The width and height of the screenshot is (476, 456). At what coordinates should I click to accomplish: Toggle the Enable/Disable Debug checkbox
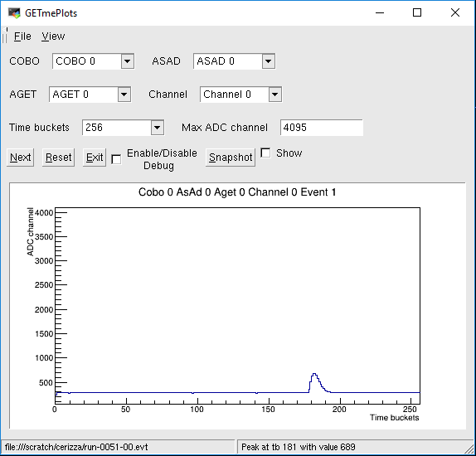coord(116,159)
